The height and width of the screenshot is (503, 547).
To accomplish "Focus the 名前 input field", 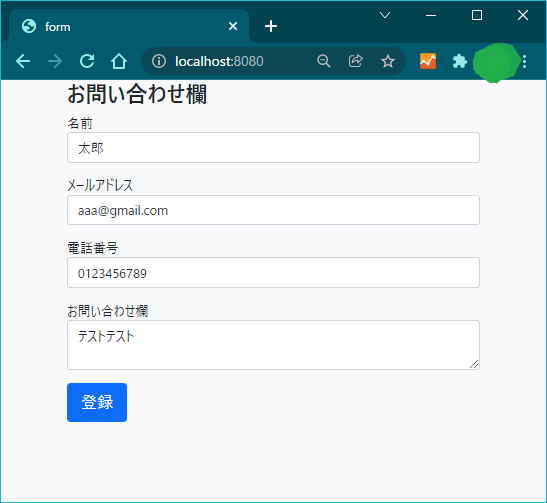I will pos(274,148).
